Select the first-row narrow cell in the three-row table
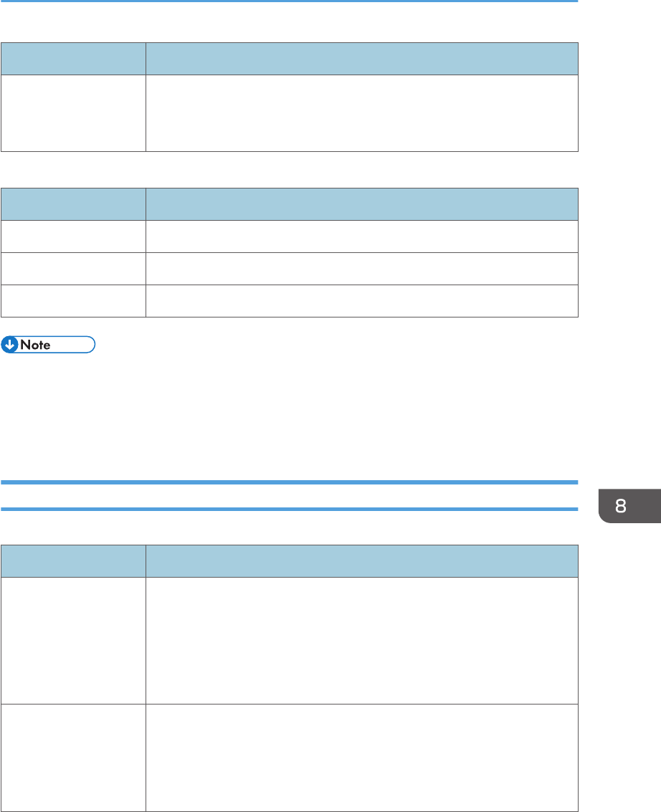The height and width of the screenshot is (812, 661). tap(74, 237)
